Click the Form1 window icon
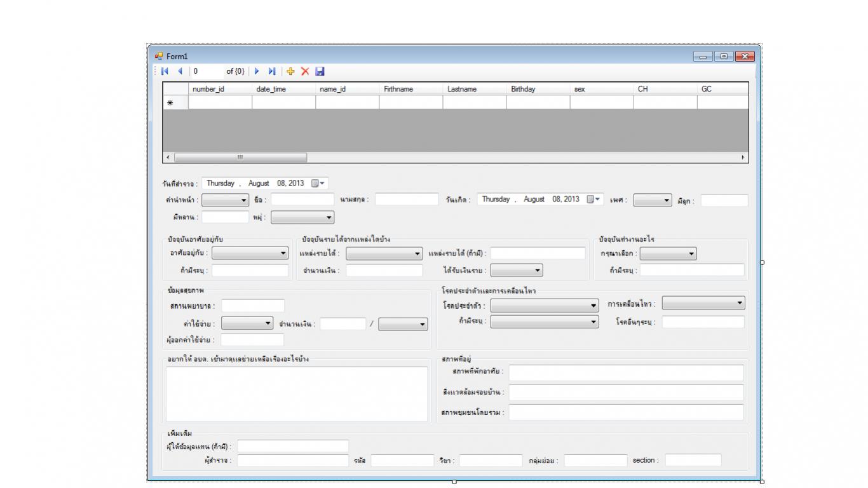Screen dimensions: 868x488 [158, 56]
